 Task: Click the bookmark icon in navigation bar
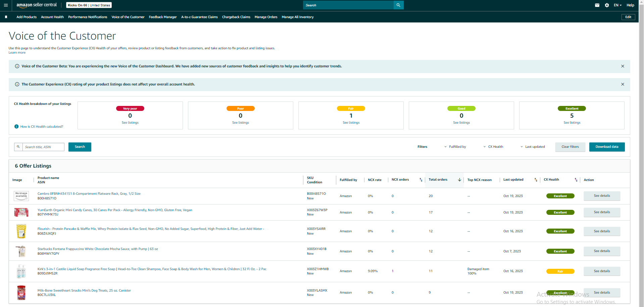click(x=6, y=17)
